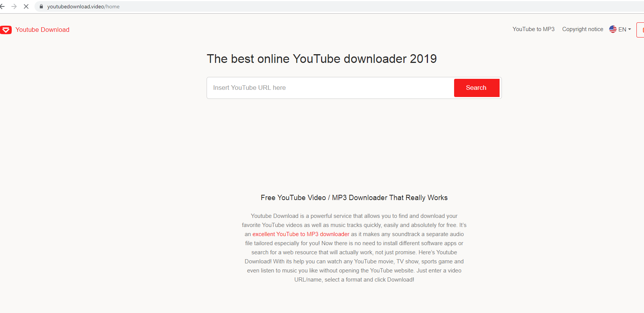Click the Free YouTube Video / MP3 Downloader subheading

[354, 198]
